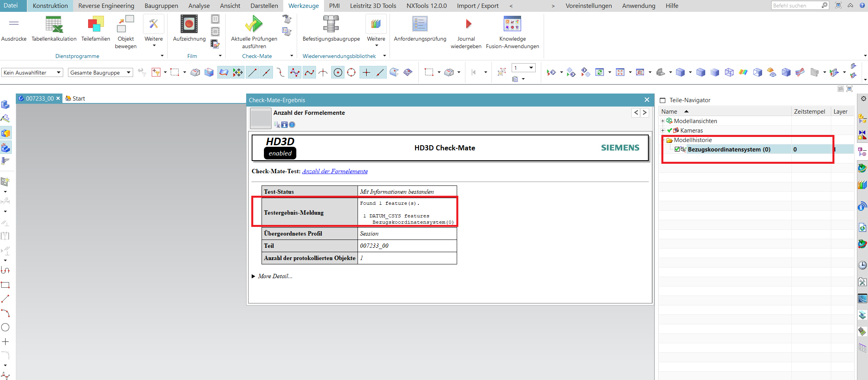Screen dimensions: 868x380
Task: Open Voreinstellungen menu
Action: click(x=589, y=6)
